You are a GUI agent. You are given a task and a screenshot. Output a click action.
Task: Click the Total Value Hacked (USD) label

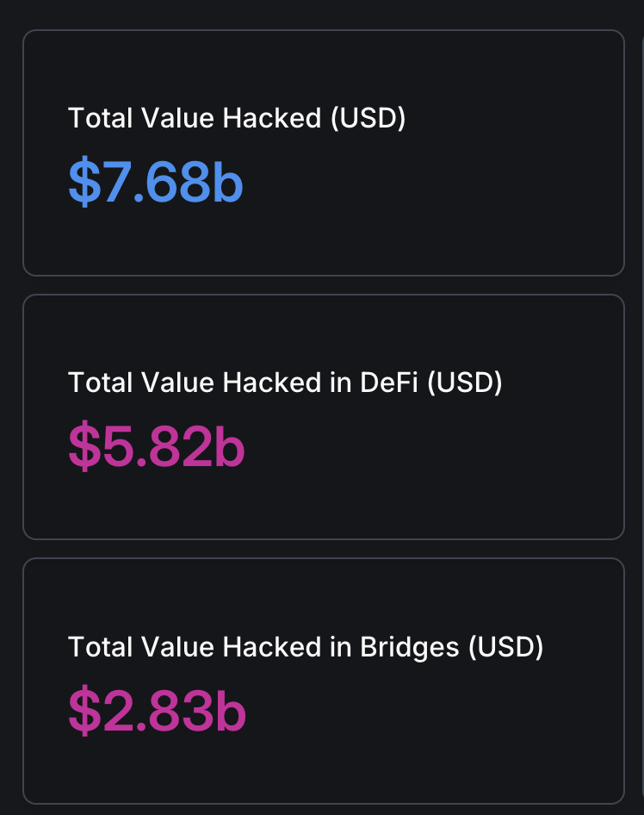click(236, 118)
